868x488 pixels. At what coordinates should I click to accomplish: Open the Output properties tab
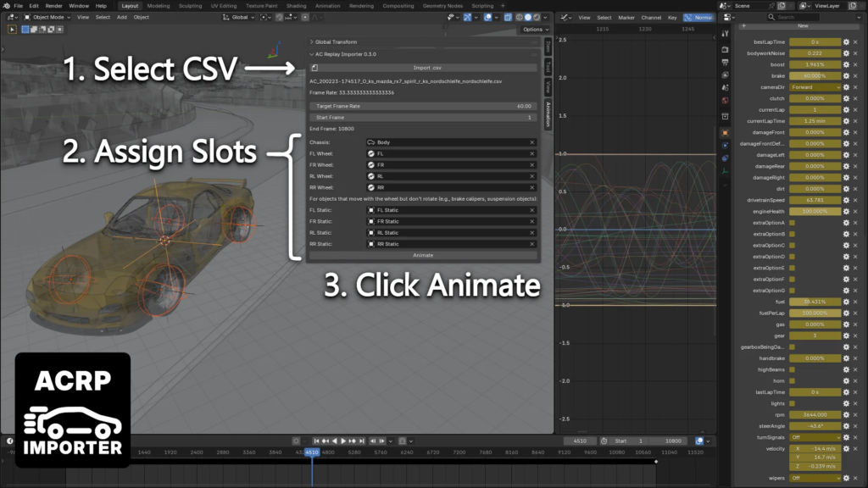[726, 62]
